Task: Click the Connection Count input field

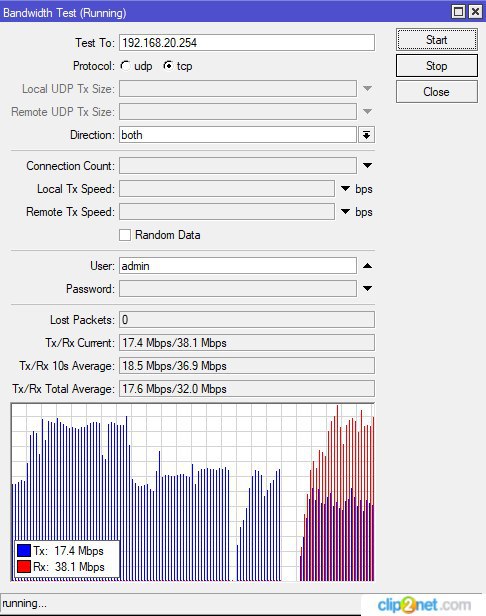Action: pos(238,166)
